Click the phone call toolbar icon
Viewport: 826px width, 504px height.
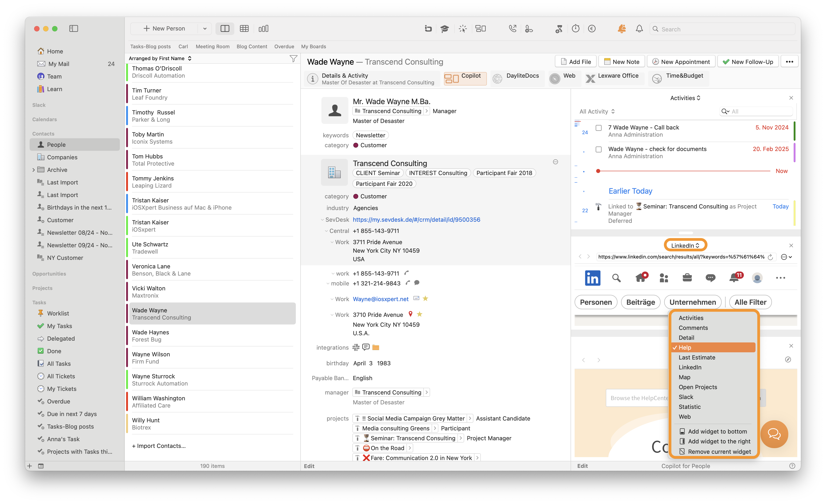(512, 28)
